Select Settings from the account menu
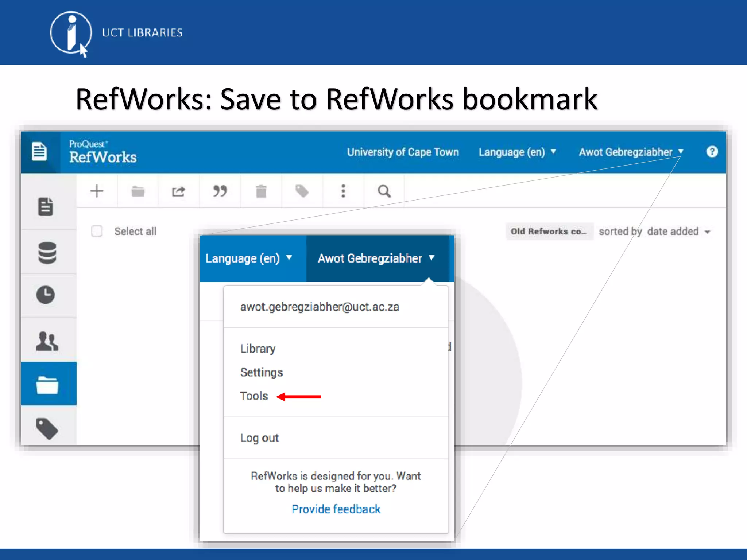The image size is (747, 560). [x=261, y=372]
